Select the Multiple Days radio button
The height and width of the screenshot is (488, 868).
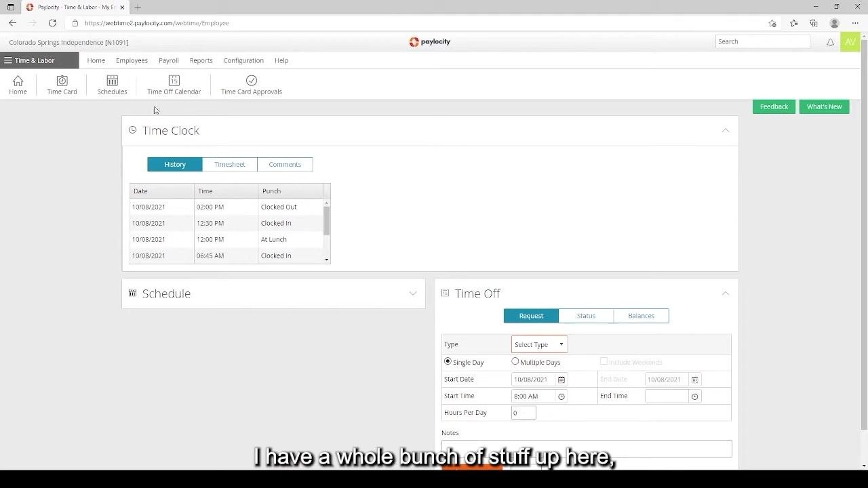click(515, 361)
